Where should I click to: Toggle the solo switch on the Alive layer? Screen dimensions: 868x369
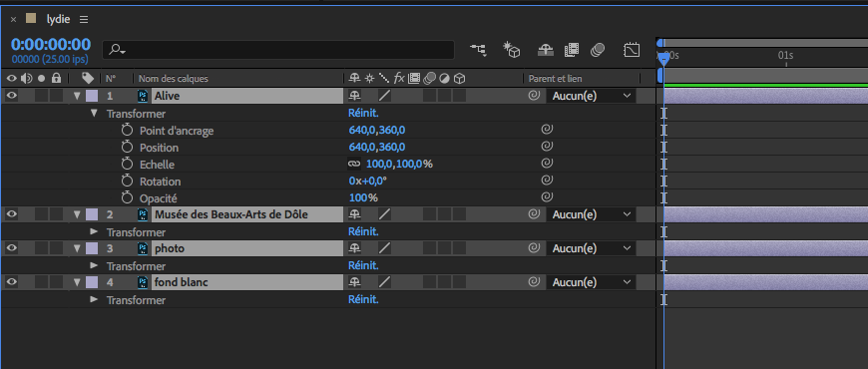(x=42, y=96)
